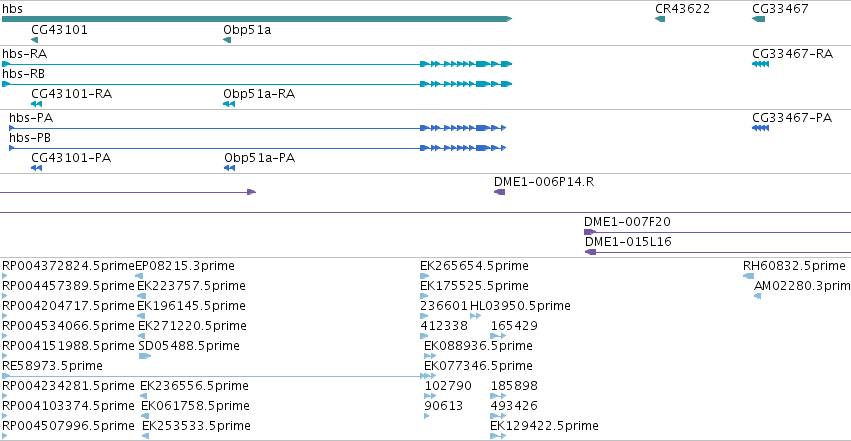The height and width of the screenshot is (441, 851).
Task: Click the CG33467-PA protein glyph
Action: (760, 128)
